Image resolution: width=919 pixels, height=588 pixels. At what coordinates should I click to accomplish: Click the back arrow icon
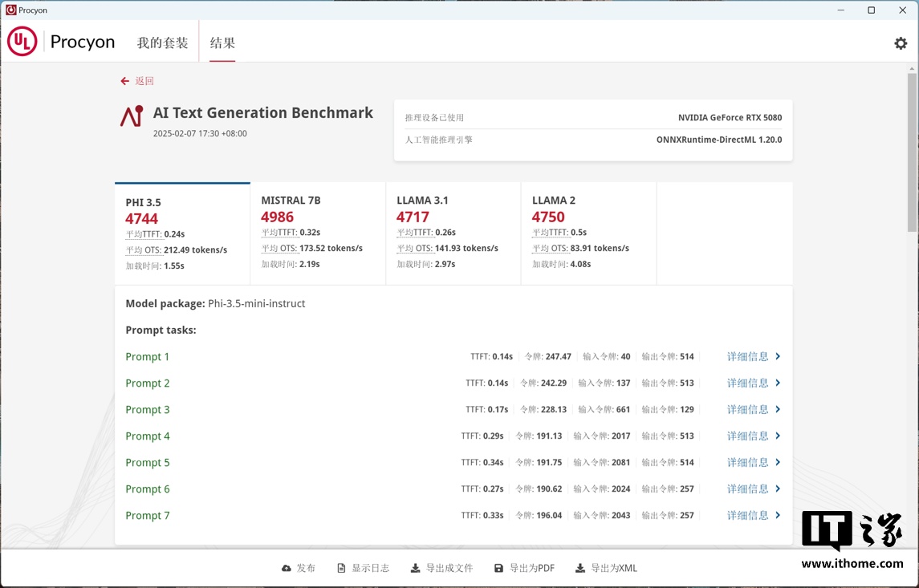point(124,81)
